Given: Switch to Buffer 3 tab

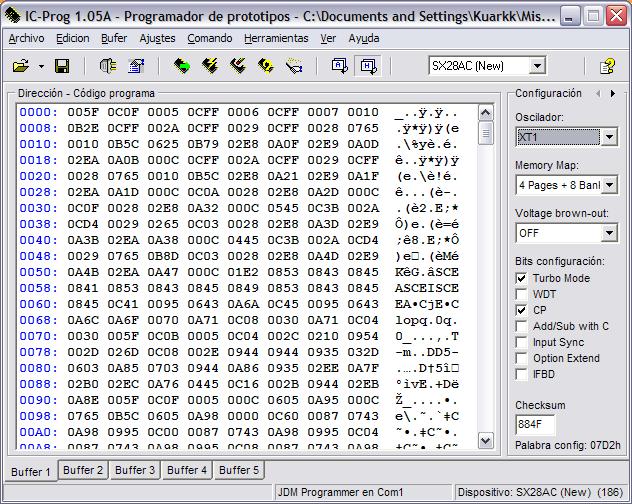Looking at the screenshot, I should click(x=135, y=470).
